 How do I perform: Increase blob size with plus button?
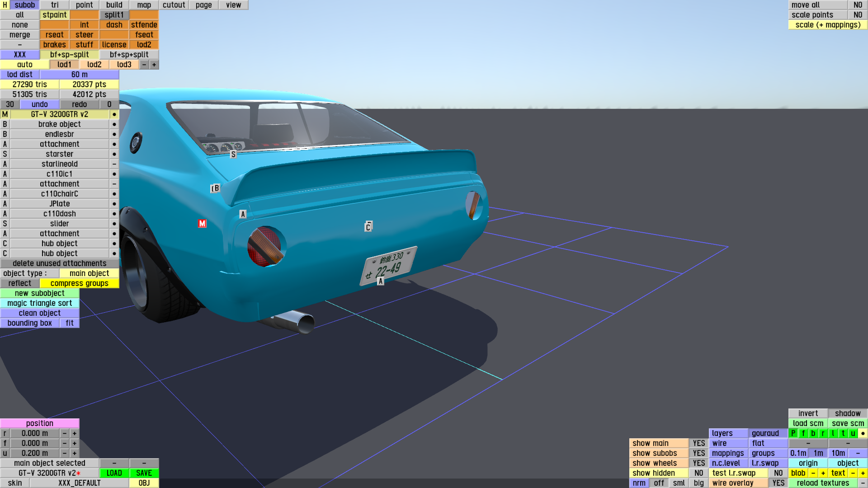[823, 473]
